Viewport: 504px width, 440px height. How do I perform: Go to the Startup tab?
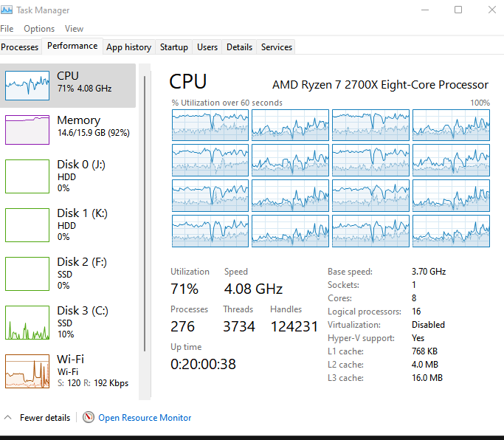click(x=173, y=47)
